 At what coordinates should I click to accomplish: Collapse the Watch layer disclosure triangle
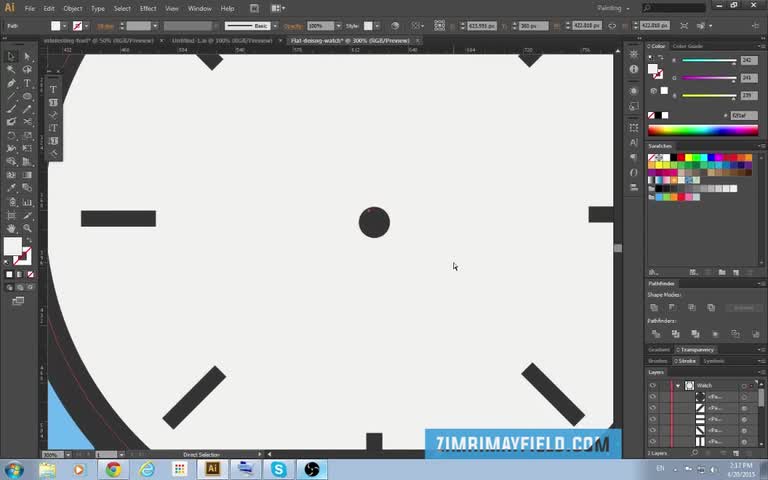pos(678,385)
